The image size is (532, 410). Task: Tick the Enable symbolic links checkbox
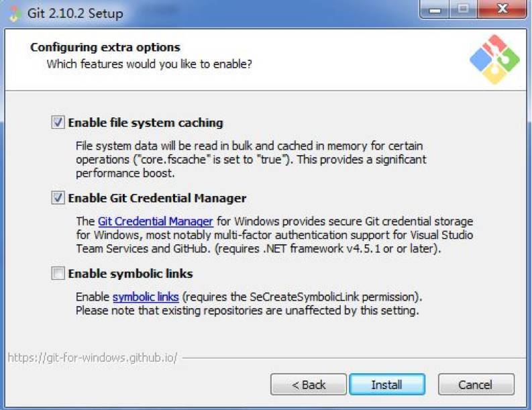click(58, 273)
